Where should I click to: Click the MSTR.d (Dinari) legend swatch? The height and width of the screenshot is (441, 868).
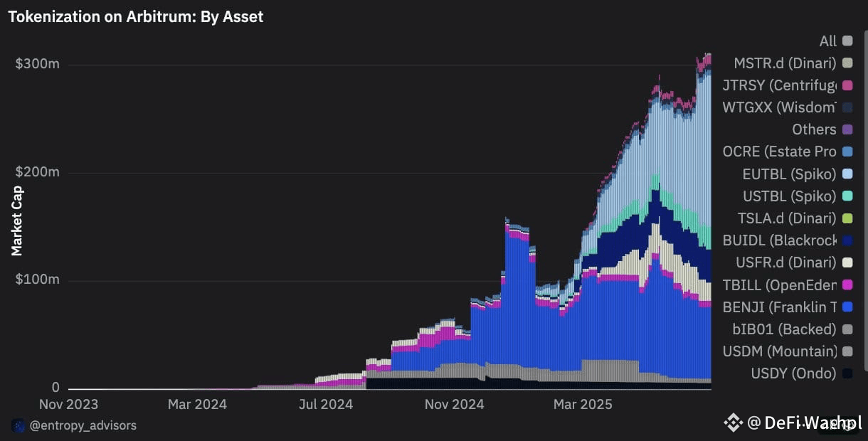(x=847, y=63)
